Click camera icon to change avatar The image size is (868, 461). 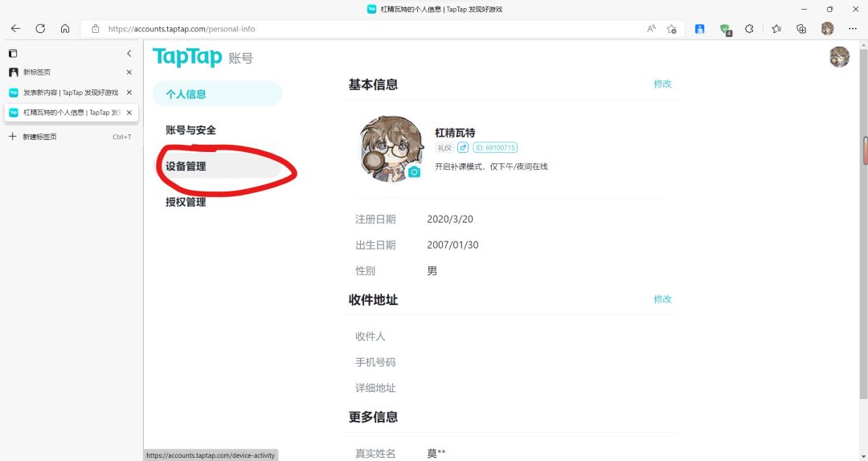(414, 171)
